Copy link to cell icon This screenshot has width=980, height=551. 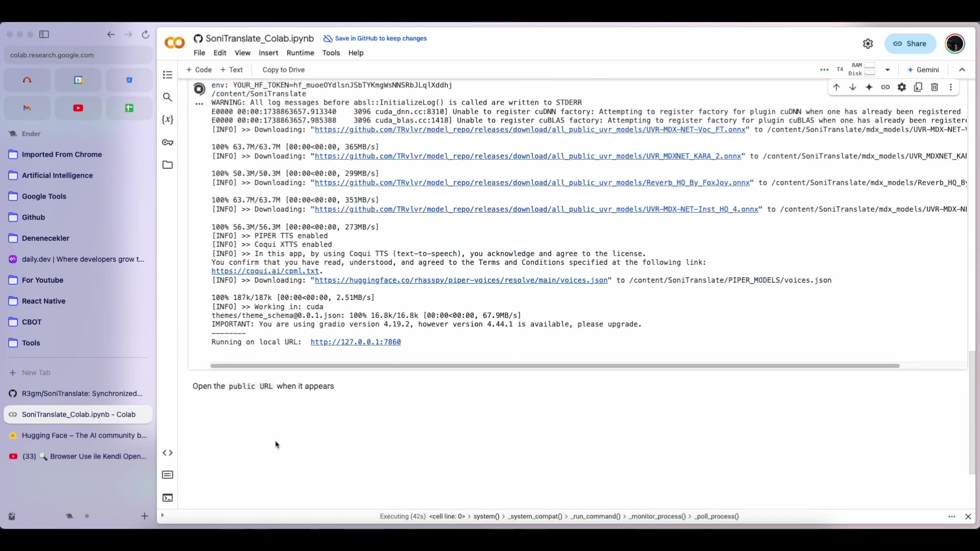(x=886, y=87)
